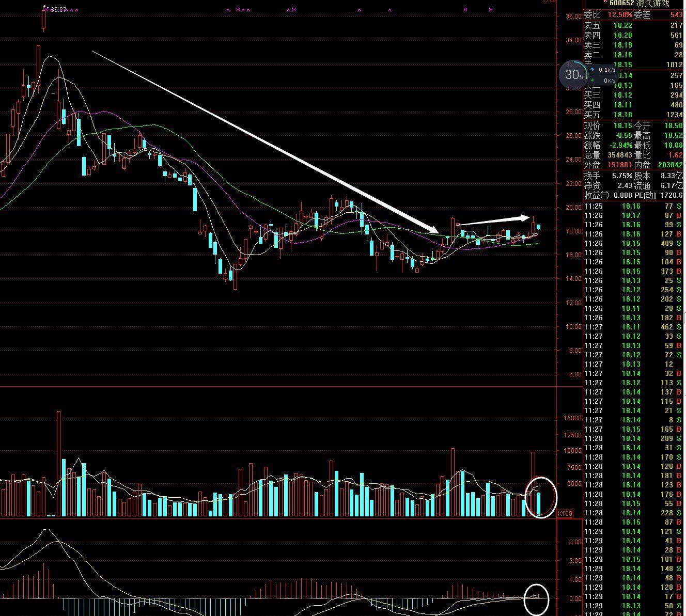The height and width of the screenshot is (616, 686).
Task: Select the 卖四 18.20 order row
Action: tap(633, 35)
